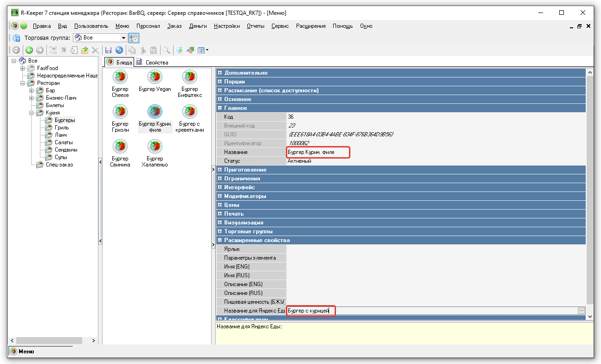Click the Paste clipboard toolbar icon
Viewport: 601px width, 364px height.
coord(154,50)
